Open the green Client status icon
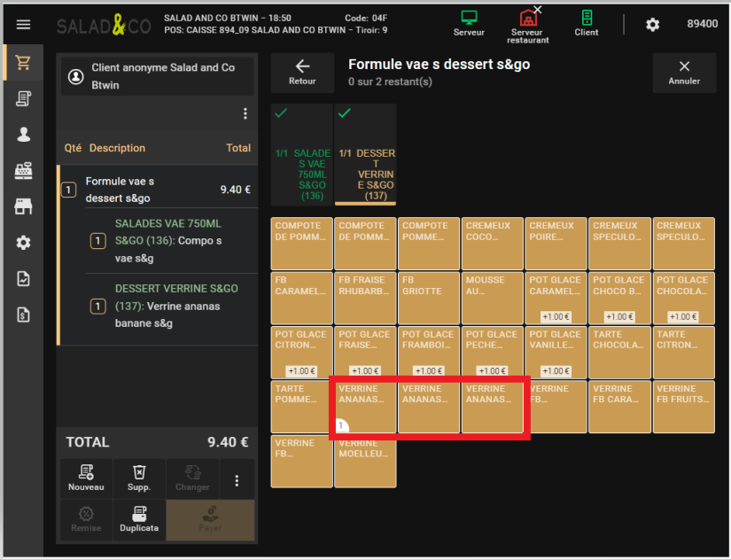Screen dimensions: 731x560 [587, 23]
